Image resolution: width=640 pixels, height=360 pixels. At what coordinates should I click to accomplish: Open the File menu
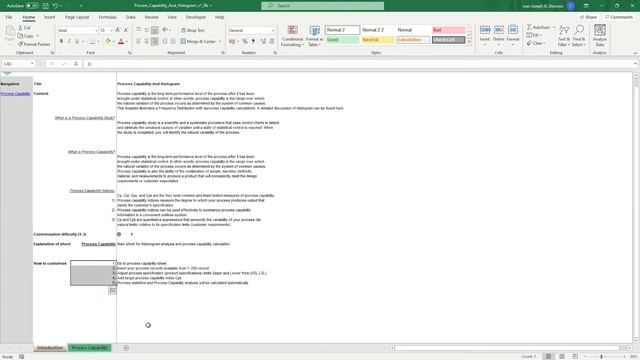point(9,17)
